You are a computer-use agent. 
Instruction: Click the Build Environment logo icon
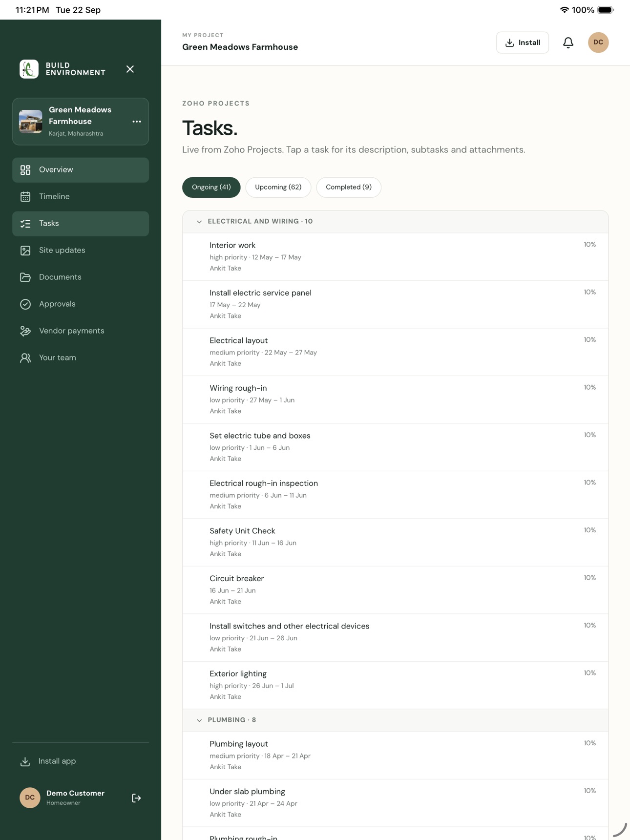point(29,69)
